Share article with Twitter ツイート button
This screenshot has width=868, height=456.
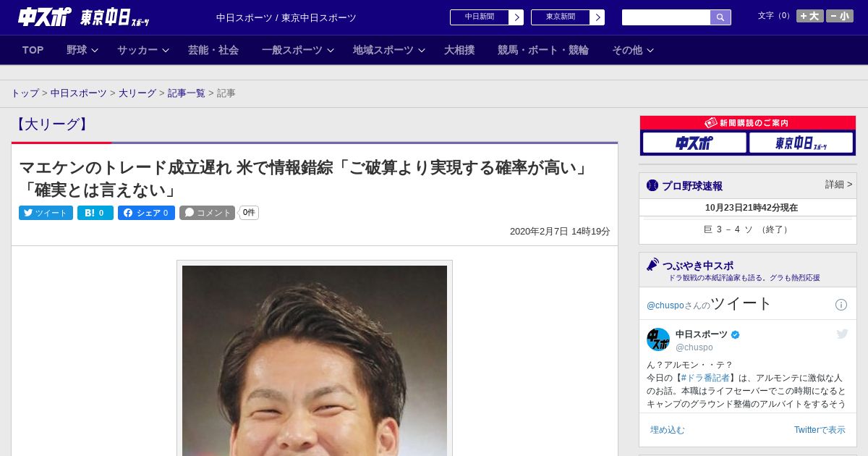(46, 213)
